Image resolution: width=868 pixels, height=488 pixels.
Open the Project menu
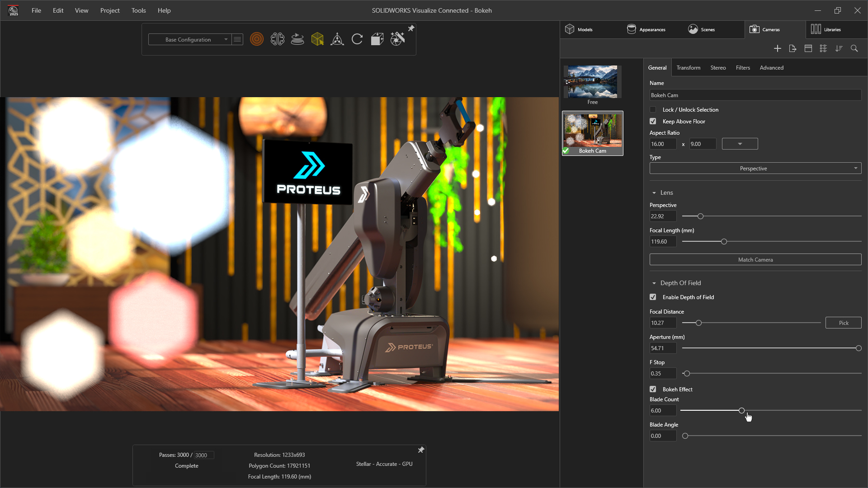click(110, 10)
